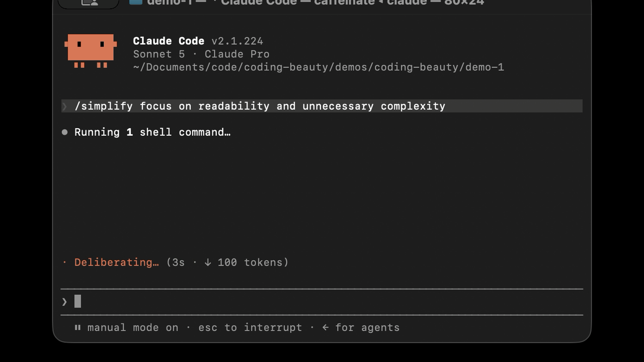This screenshot has width=644, height=362.
Task: Click the pause icon before manual mode
Action: [x=77, y=327]
